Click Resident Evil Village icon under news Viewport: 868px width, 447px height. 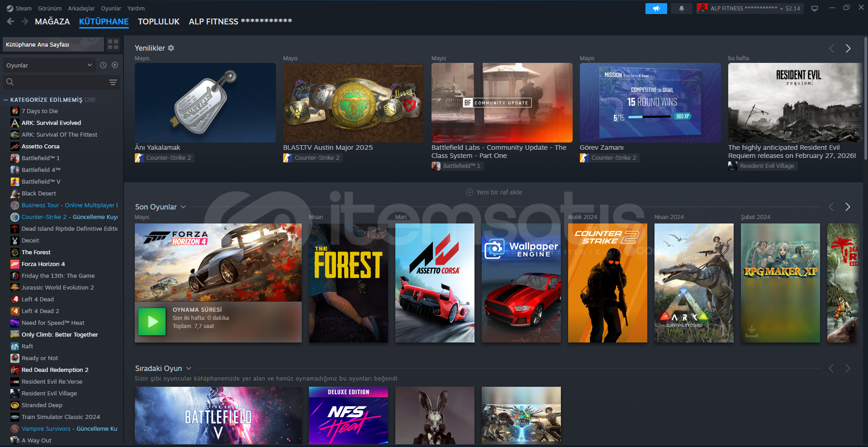[x=732, y=166]
